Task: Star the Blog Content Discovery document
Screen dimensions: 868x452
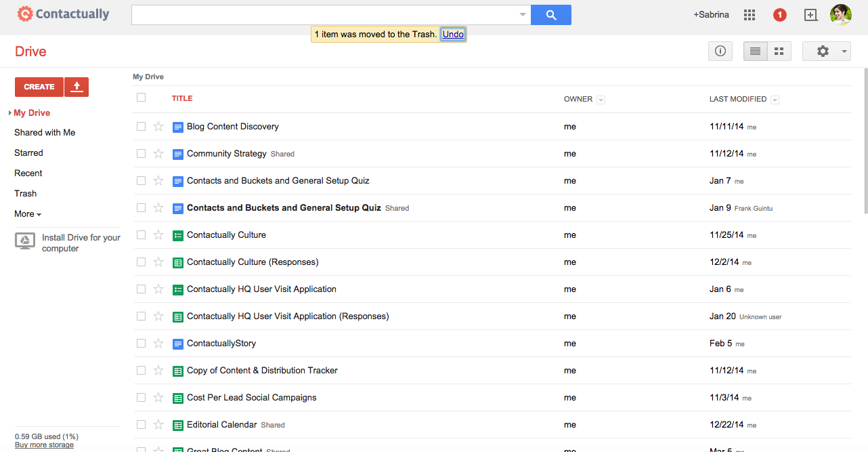Action: tap(158, 126)
